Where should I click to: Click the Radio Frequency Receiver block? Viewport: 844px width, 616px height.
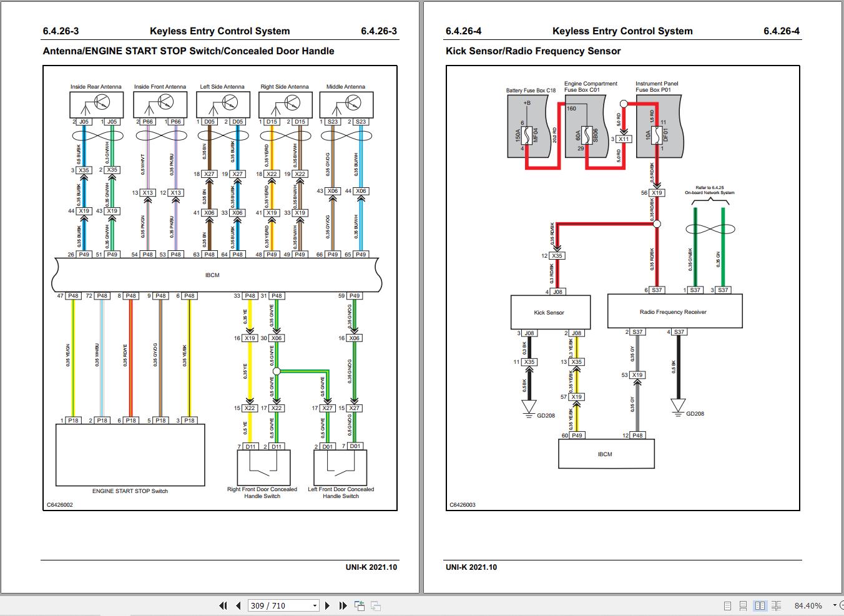pyautogui.click(x=674, y=311)
